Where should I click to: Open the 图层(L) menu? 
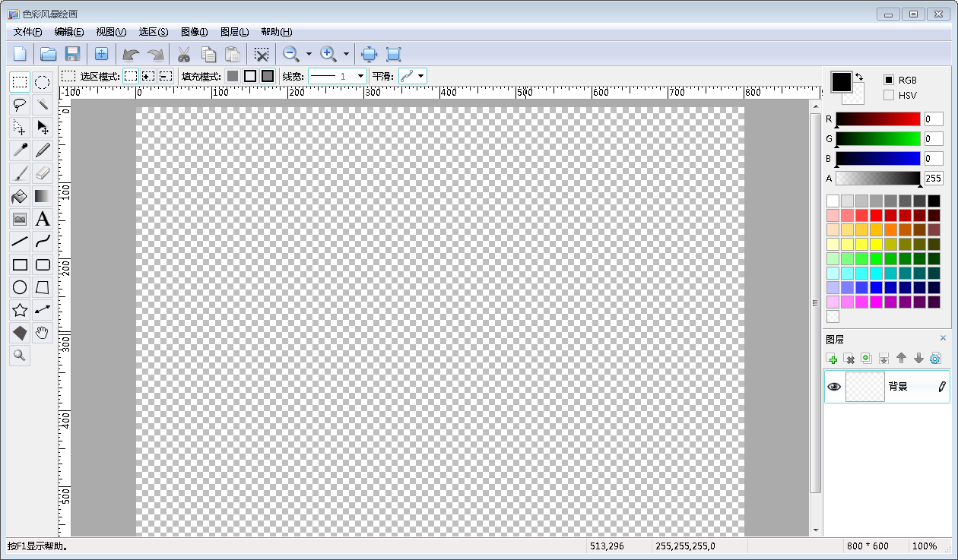(x=234, y=32)
